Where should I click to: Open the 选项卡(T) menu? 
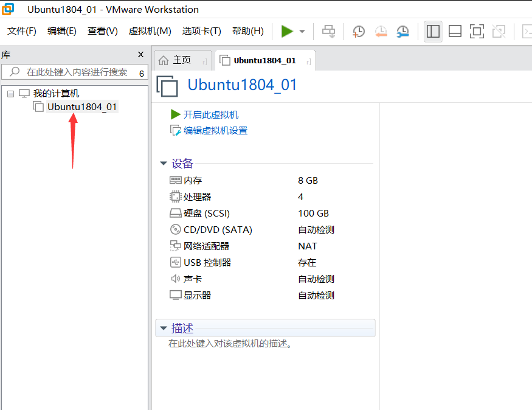(201, 31)
